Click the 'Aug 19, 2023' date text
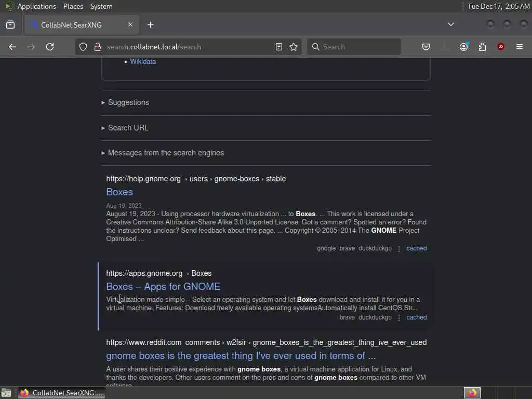Screen dimensions: 532x399 (x=124, y=206)
